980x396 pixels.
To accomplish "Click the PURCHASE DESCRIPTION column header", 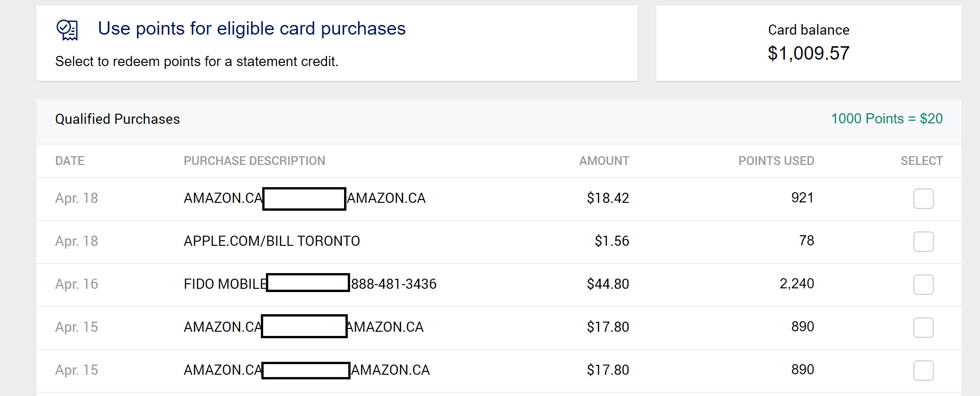I will (254, 161).
